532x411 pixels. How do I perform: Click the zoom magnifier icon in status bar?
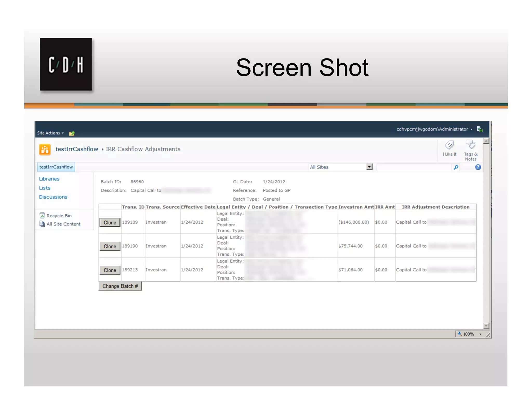(x=460, y=334)
